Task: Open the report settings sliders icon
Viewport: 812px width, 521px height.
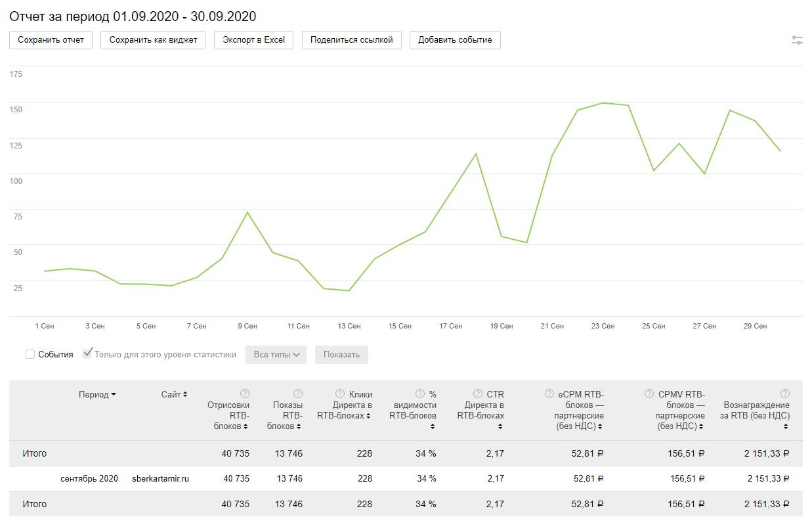Action: tap(797, 40)
